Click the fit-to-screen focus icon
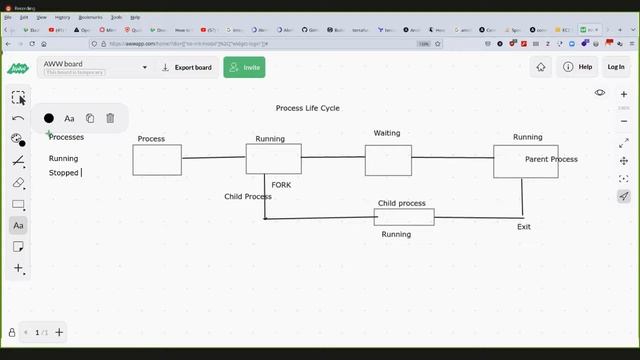This screenshot has width=640, height=360. [x=624, y=179]
